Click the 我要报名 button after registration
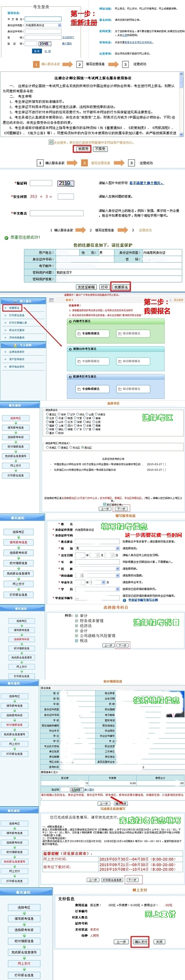This screenshot has height=980, width=185. tap(121, 287)
